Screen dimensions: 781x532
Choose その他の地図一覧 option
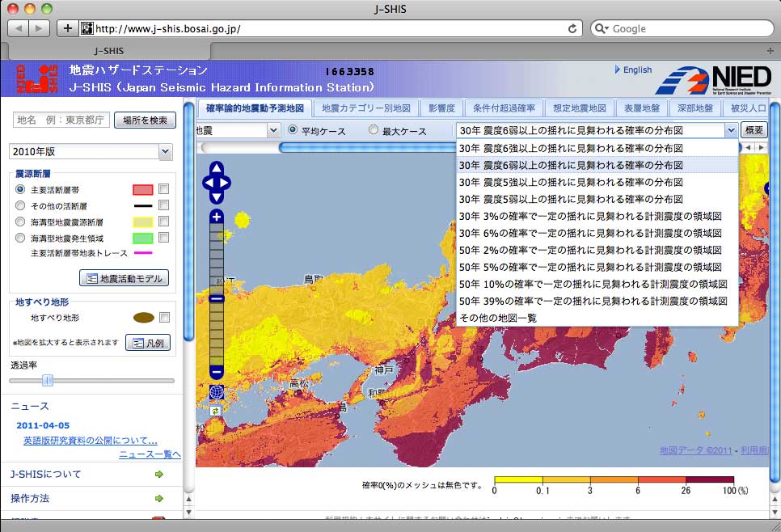pos(597,318)
